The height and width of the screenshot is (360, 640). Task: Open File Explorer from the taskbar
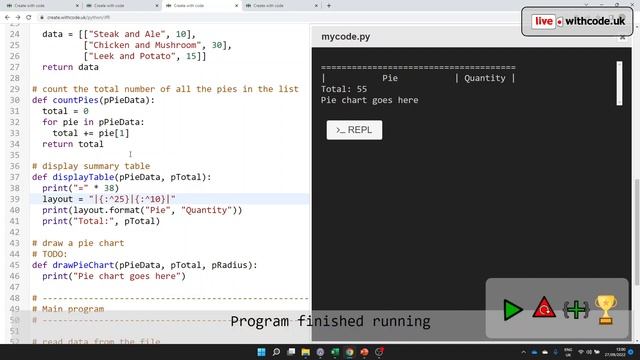click(306, 352)
